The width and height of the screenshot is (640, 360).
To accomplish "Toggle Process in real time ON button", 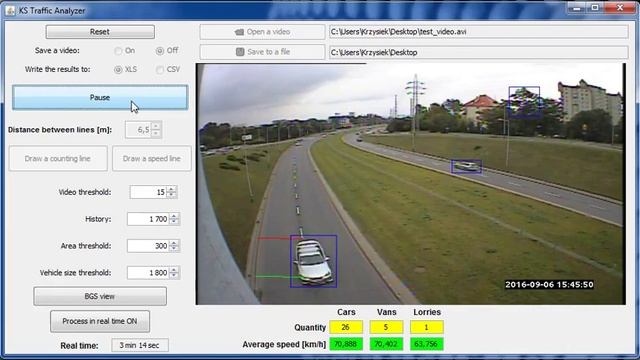I will pos(100,321).
